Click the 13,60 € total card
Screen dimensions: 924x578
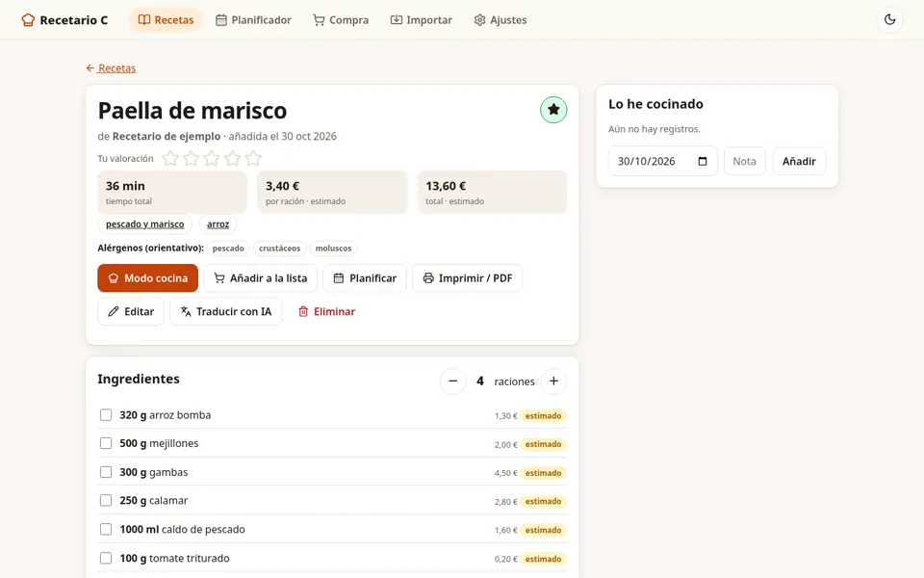pos(492,193)
